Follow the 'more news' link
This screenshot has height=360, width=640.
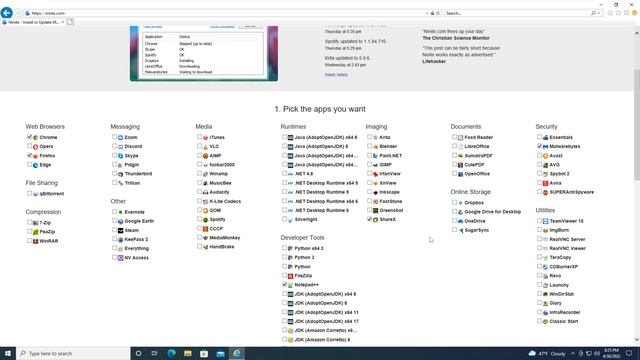tap(336, 75)
